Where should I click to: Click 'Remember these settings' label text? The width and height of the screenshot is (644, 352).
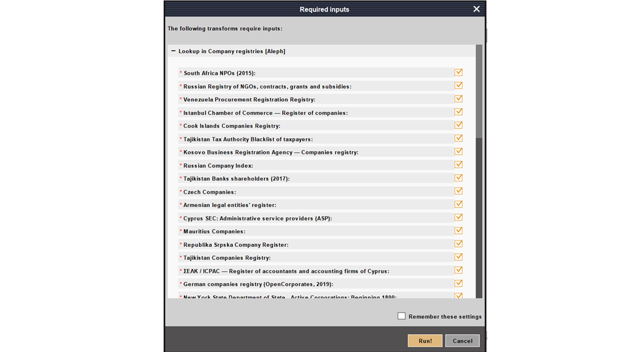pos(445,317)
